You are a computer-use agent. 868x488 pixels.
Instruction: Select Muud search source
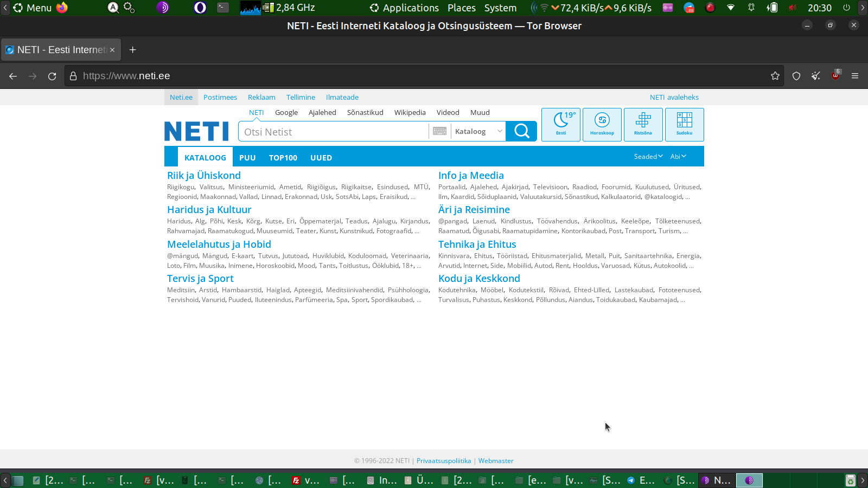(x=480, y=113)
